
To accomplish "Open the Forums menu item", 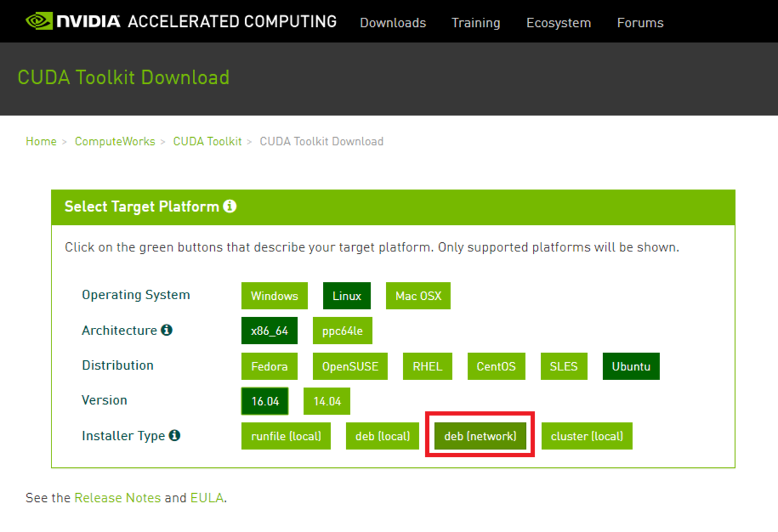I will tap(640, 23).
